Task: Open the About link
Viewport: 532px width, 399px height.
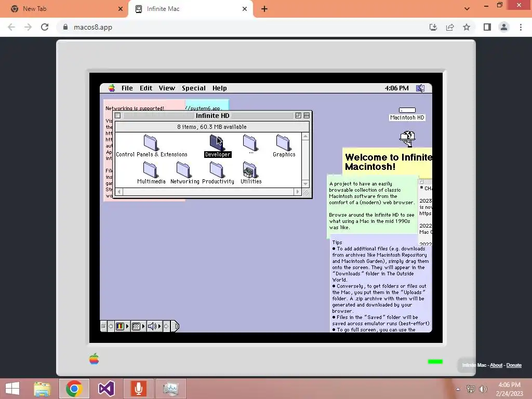Action: [496, 365]
